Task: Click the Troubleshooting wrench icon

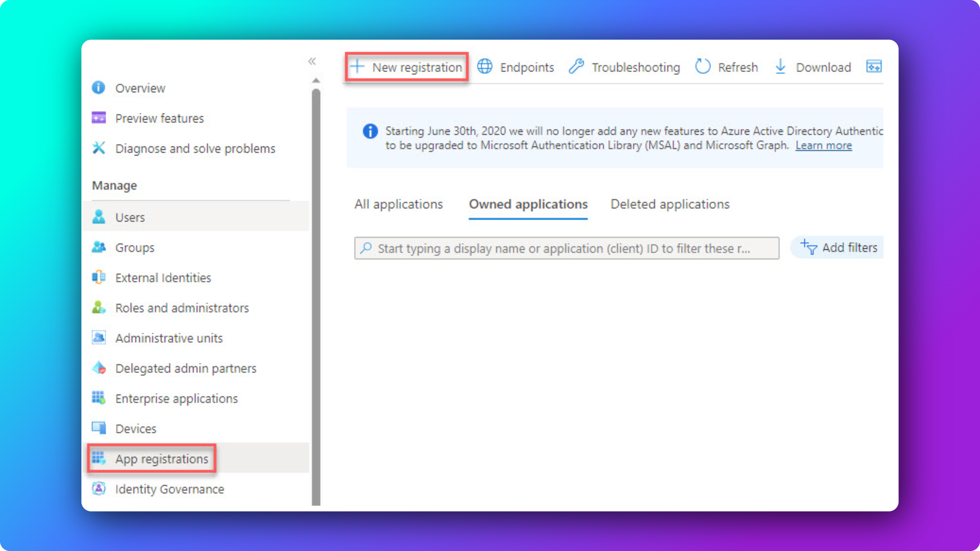Action: [x=576, y=66]
